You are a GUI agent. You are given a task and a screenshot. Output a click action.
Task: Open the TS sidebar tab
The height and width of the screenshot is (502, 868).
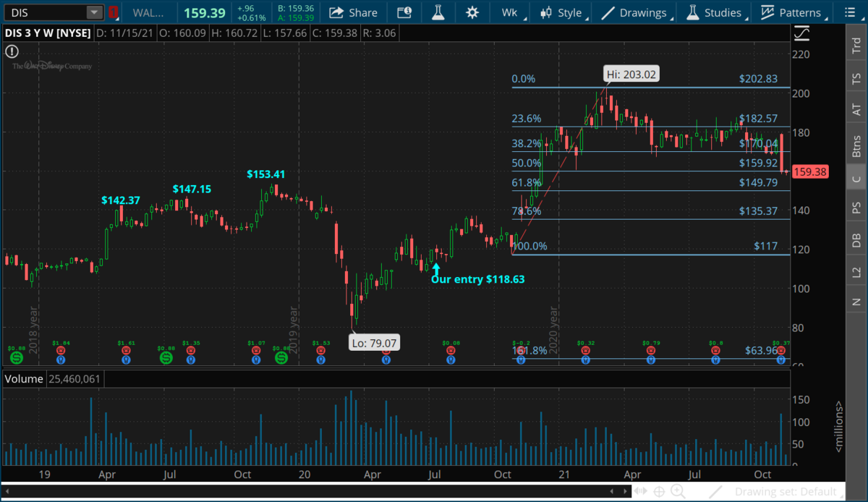click(x=856, y=78)
